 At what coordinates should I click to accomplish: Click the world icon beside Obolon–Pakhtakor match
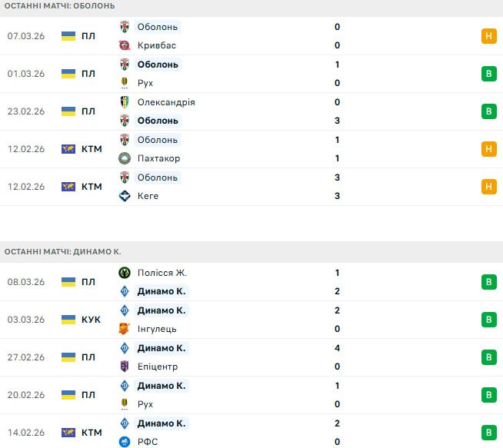tap(68, 149)
